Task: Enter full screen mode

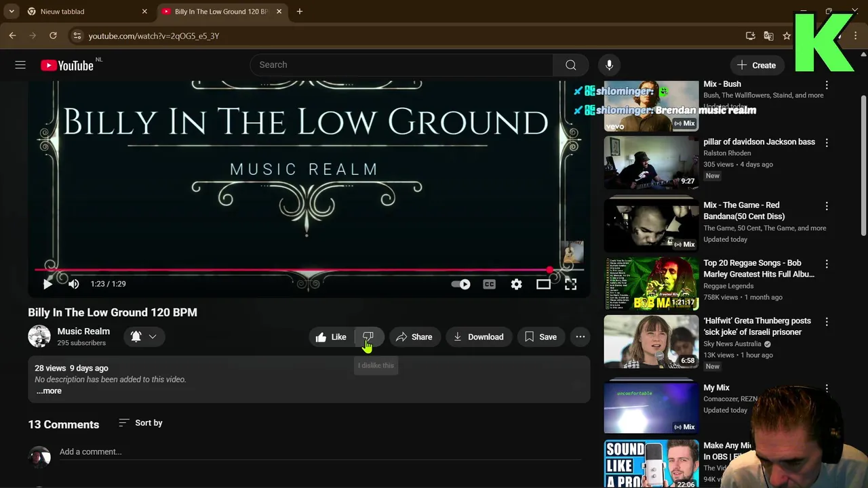Action: coord(570,284)
